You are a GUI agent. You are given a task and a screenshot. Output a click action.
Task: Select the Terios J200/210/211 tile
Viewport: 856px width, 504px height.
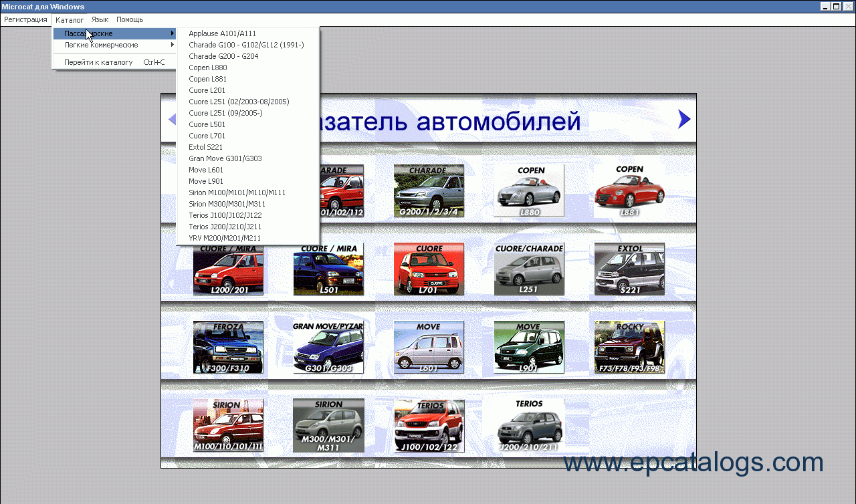tap(529, 426)
